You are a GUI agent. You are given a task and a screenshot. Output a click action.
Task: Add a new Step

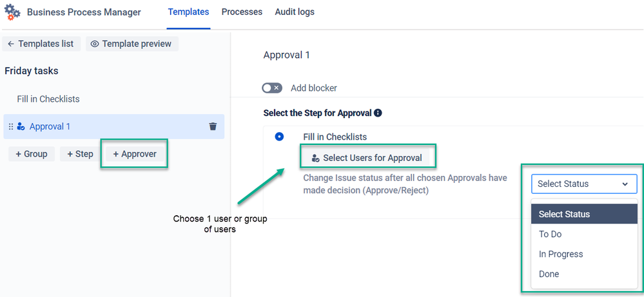coord(80,154)
